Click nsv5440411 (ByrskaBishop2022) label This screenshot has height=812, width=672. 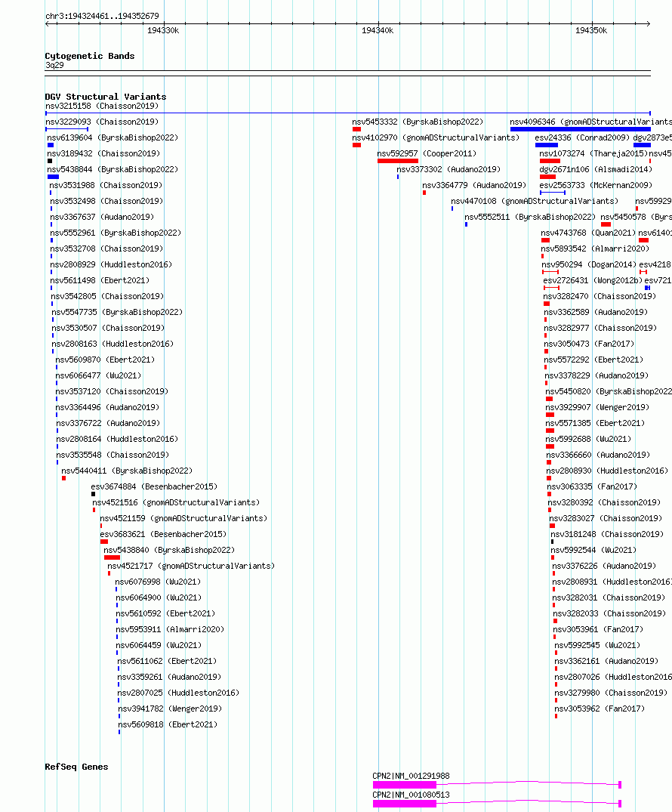click(127, 471)
